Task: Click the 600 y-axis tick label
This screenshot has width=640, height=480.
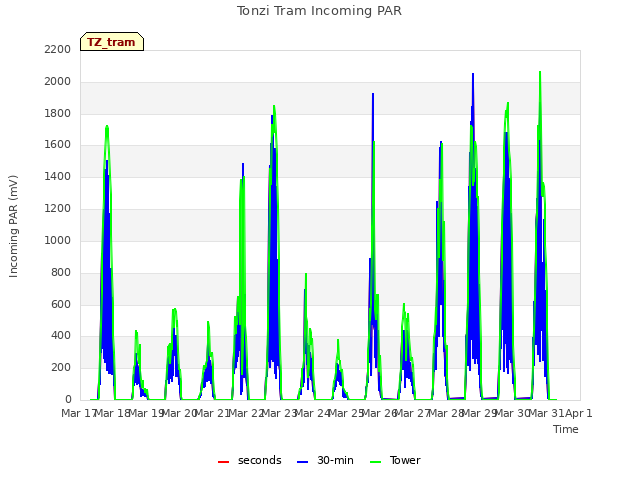Action: click(61, 304)
